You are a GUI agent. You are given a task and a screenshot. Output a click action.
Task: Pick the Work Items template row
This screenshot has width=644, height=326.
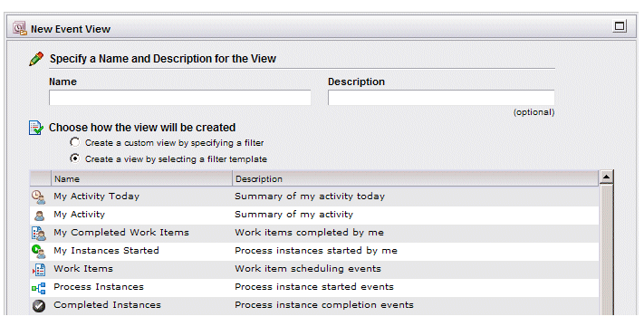coord(314,270)
